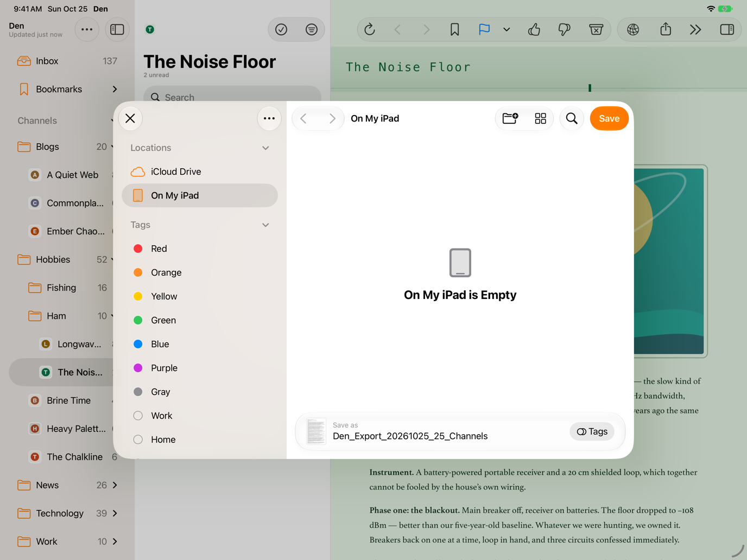Select the Home tag circle
747x560 pixels.
click(138, 440)
